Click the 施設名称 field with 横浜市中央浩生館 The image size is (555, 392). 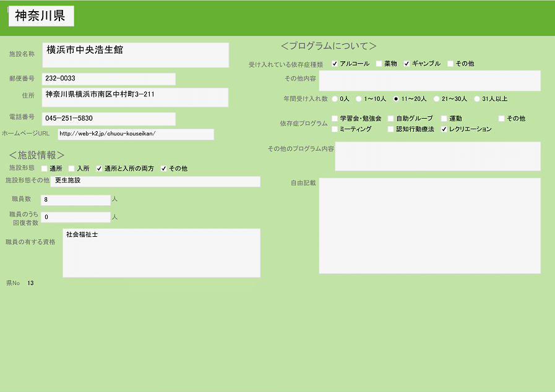point(136,55)
